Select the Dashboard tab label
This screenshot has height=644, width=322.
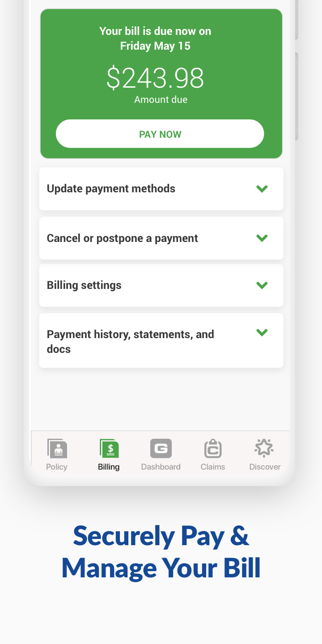coord(161,467)
